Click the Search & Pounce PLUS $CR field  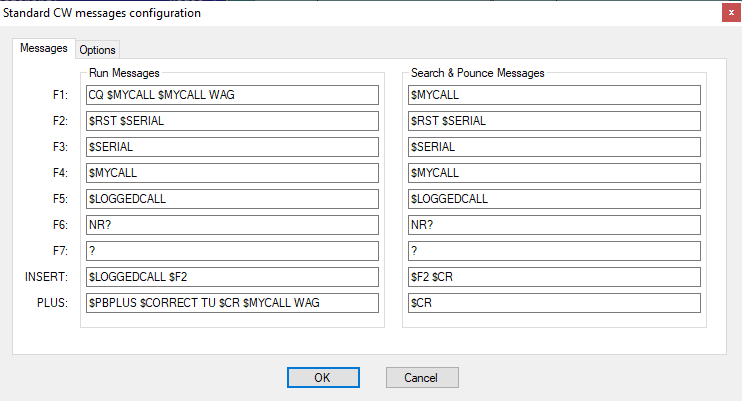click(554, 303)
